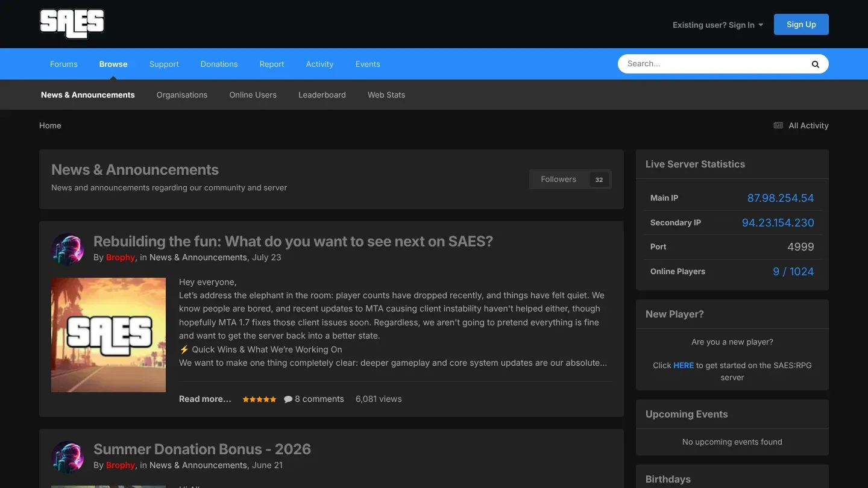
Task: Open the Web Stats sub-tab
Action: click(x=386, y=95)
